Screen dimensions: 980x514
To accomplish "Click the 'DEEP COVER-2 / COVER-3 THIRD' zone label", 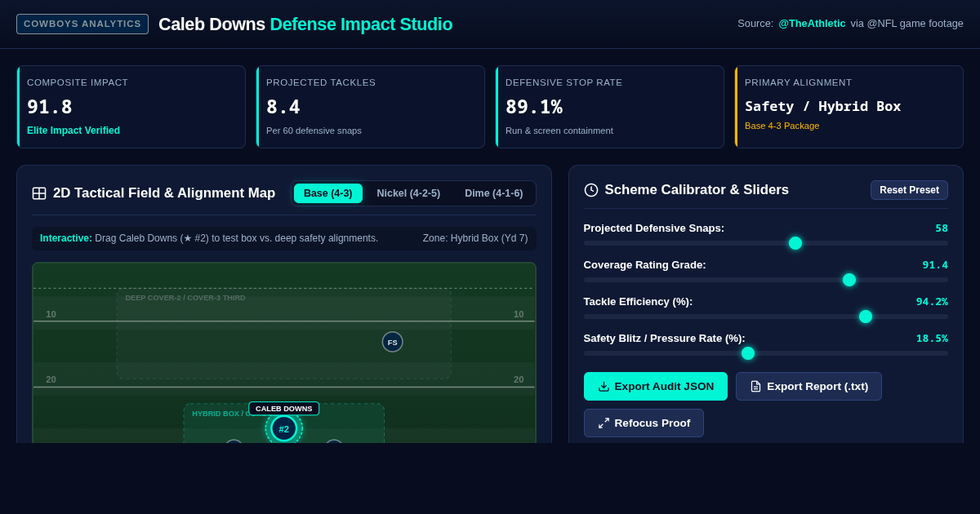I will coord(185,298).
